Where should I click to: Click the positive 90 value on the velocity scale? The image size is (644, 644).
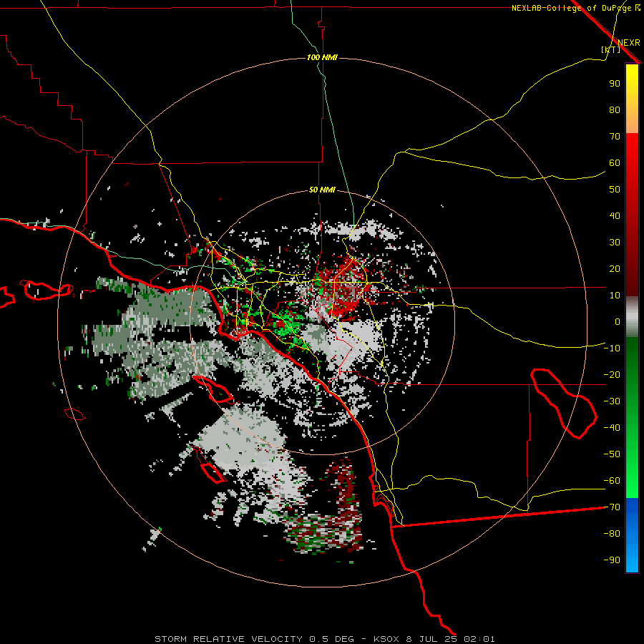click(615, 84)
